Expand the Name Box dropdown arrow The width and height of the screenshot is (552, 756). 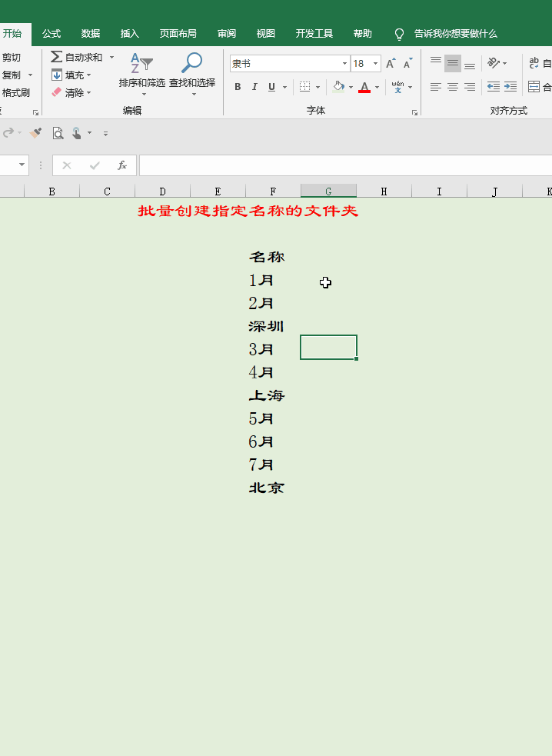pyautogui.click(x=22, y=165)
